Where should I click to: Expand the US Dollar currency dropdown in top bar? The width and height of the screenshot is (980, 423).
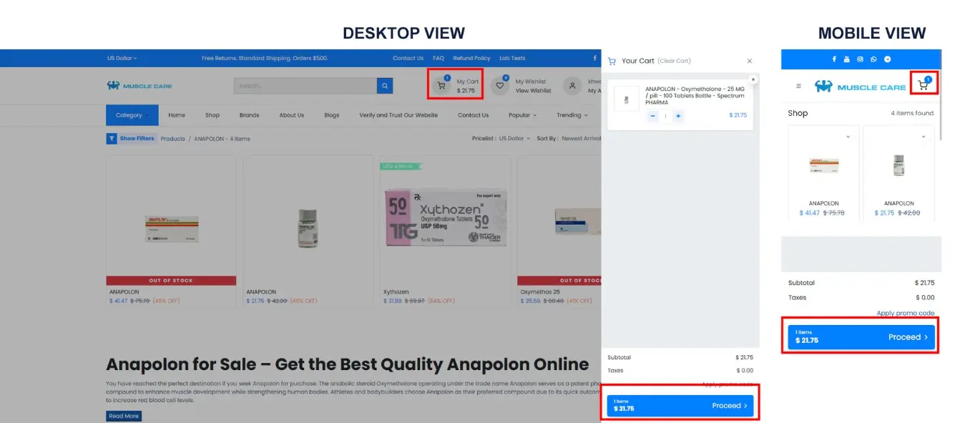[122, 58]
